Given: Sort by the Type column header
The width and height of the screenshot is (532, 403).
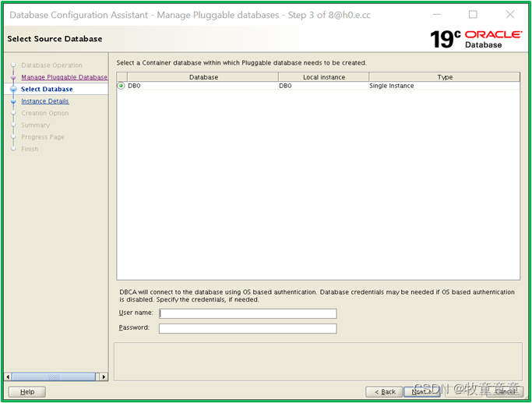Looking at the screenshot, I should tap(445, 77).
